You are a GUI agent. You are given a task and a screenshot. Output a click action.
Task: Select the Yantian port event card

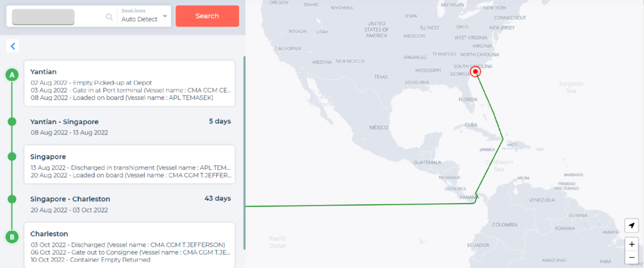(x=130, y=83)
